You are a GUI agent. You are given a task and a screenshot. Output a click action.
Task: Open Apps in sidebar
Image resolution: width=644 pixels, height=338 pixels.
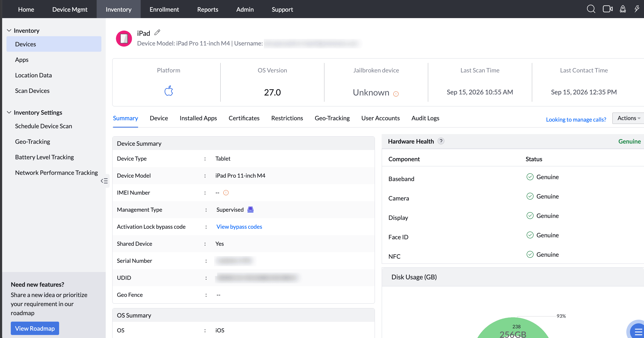pos(22,60)
